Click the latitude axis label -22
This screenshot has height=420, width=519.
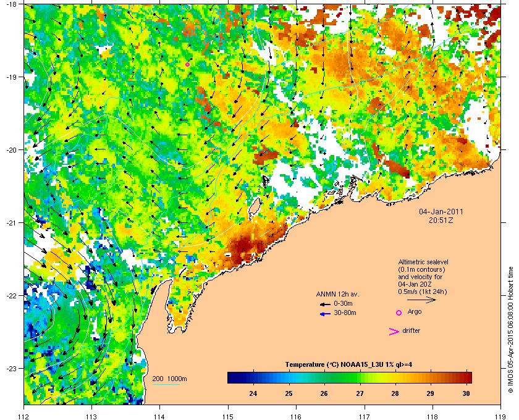click(11, 296)
